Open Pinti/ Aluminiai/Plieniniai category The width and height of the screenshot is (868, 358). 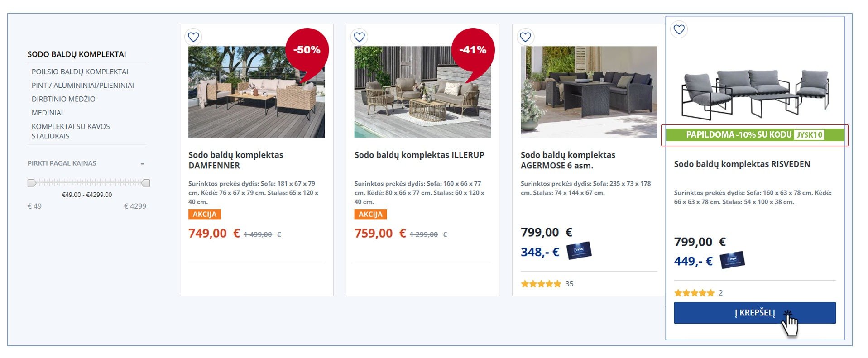click(83, 85)
